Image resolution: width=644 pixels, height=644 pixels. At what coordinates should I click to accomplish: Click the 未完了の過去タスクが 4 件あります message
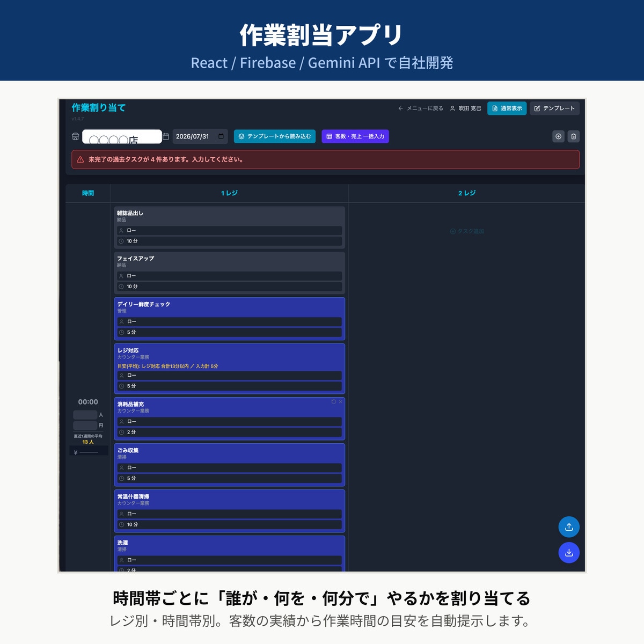[166, 159]
